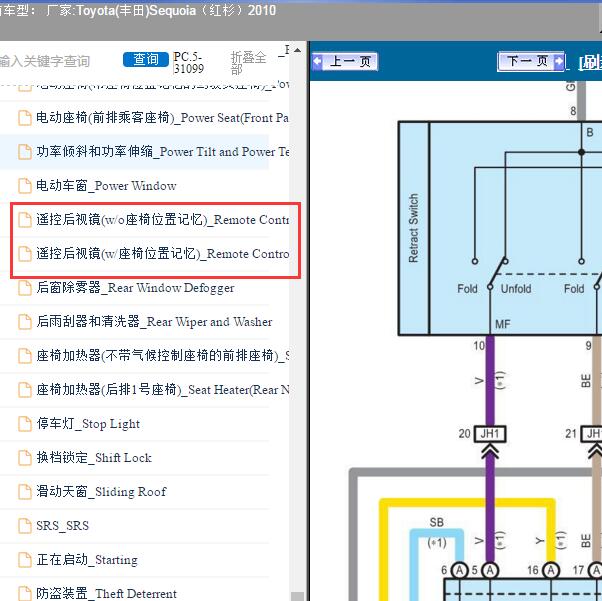Open 正在启动 Starting item

click(87, 560)
